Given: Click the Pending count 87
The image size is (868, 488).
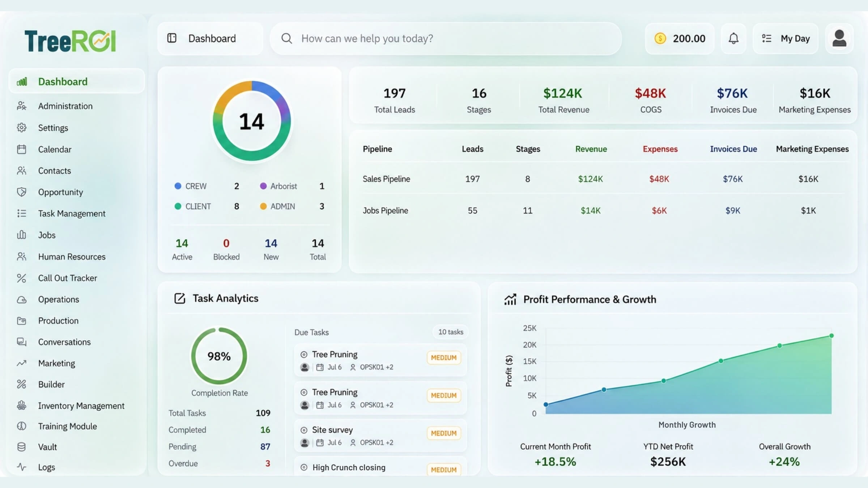Looking at the screenshot, I should pos(265,446).
